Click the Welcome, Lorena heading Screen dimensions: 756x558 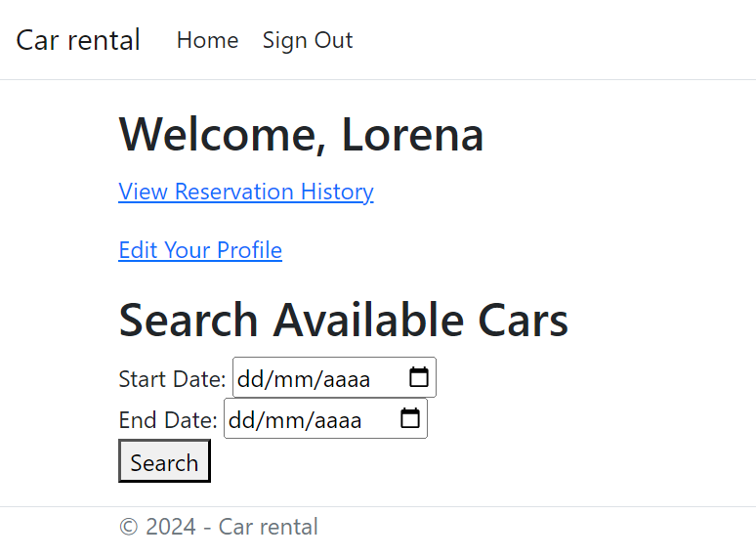point(301,135)
